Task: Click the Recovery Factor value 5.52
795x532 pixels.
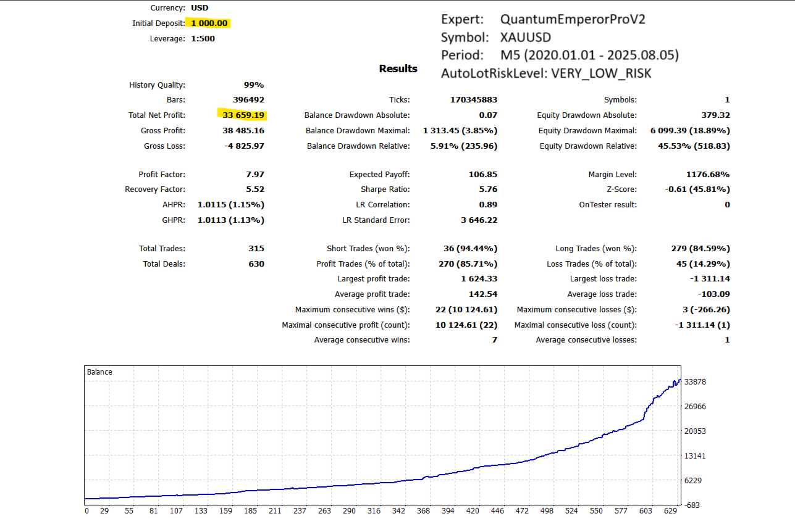Action: click(255, 190)
